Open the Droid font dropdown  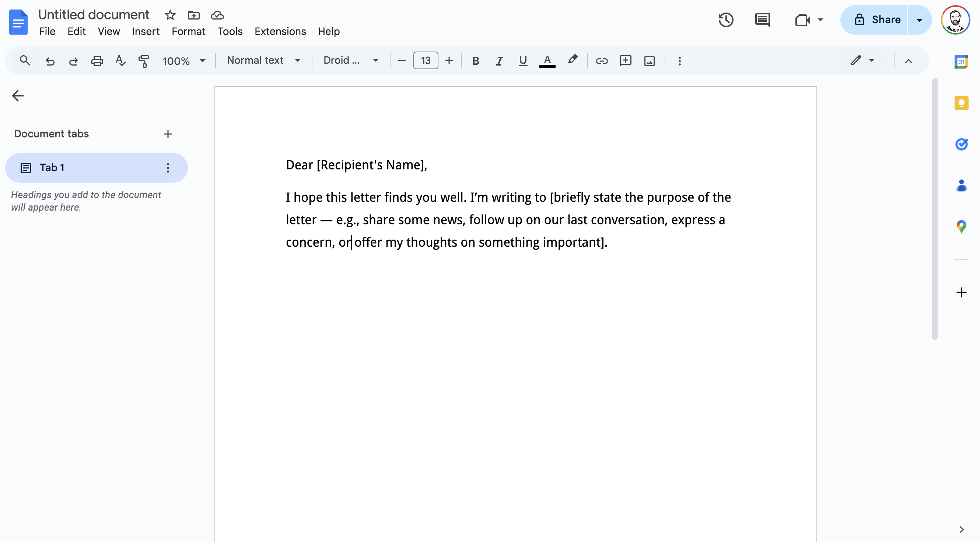pos(351,60)
